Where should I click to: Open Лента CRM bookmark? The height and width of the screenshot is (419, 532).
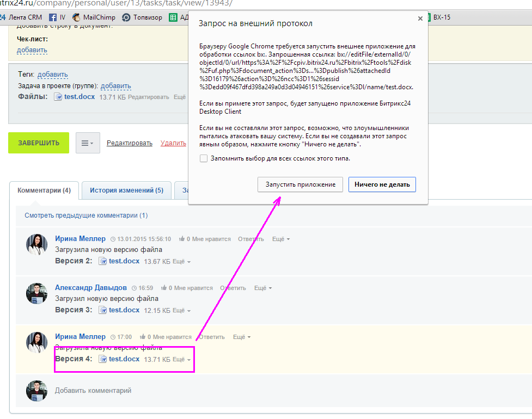pos(21,17)
